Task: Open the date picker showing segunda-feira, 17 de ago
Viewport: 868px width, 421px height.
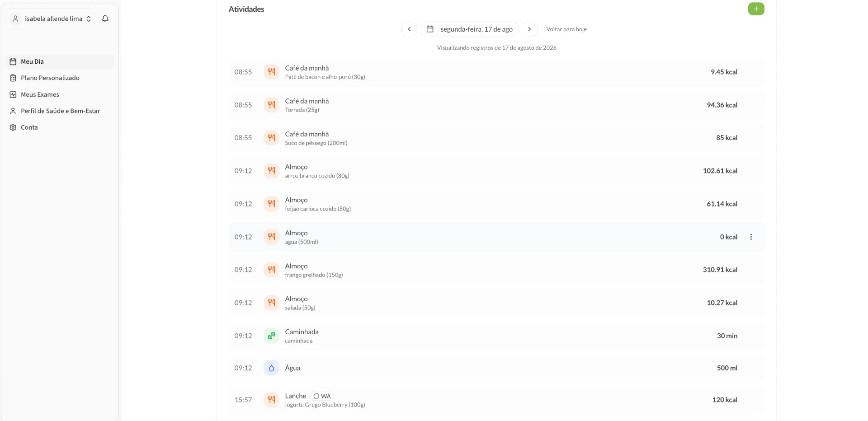Action: point(469,29)
